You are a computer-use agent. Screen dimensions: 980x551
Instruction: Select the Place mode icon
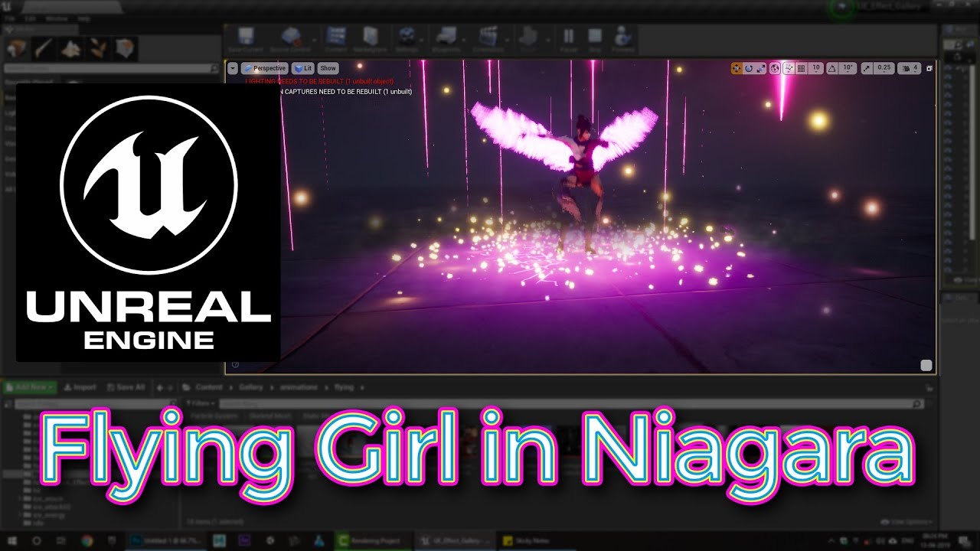16,48
